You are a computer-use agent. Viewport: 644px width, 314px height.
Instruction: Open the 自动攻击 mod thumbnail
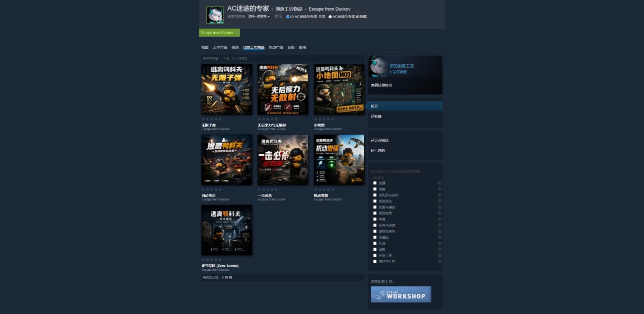(226, 160)
